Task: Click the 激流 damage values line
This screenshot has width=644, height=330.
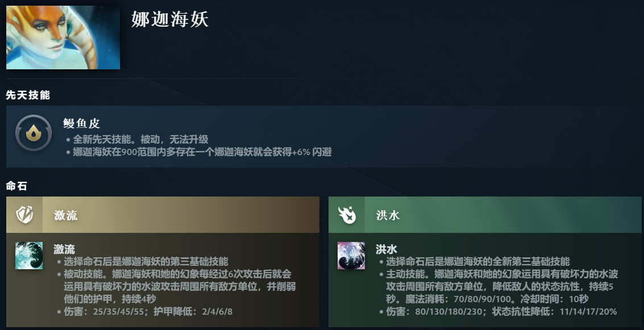Action: [148, 311]
